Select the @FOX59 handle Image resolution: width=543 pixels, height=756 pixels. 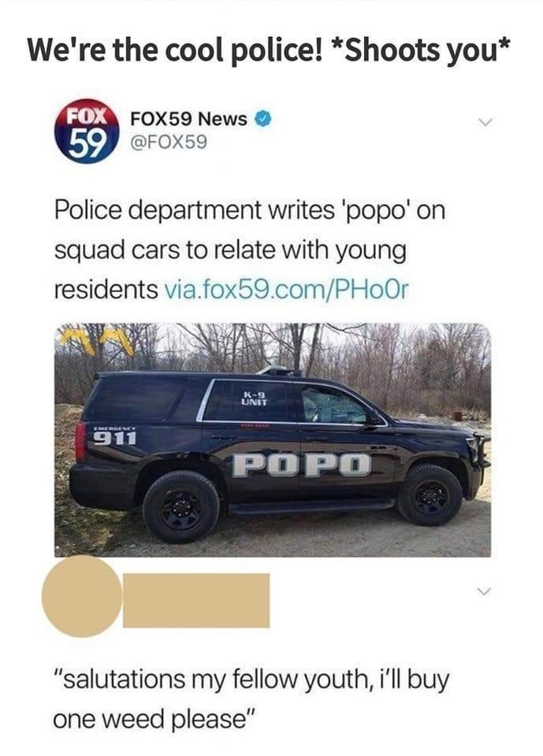click(169, 142)
